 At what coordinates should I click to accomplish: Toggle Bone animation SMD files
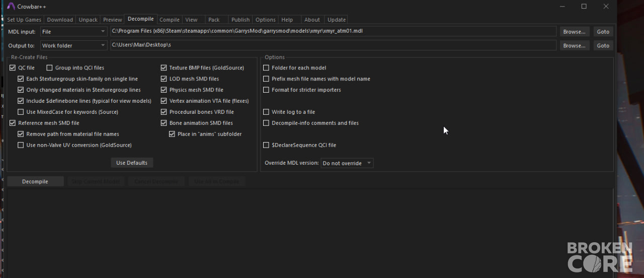(164, 123)
